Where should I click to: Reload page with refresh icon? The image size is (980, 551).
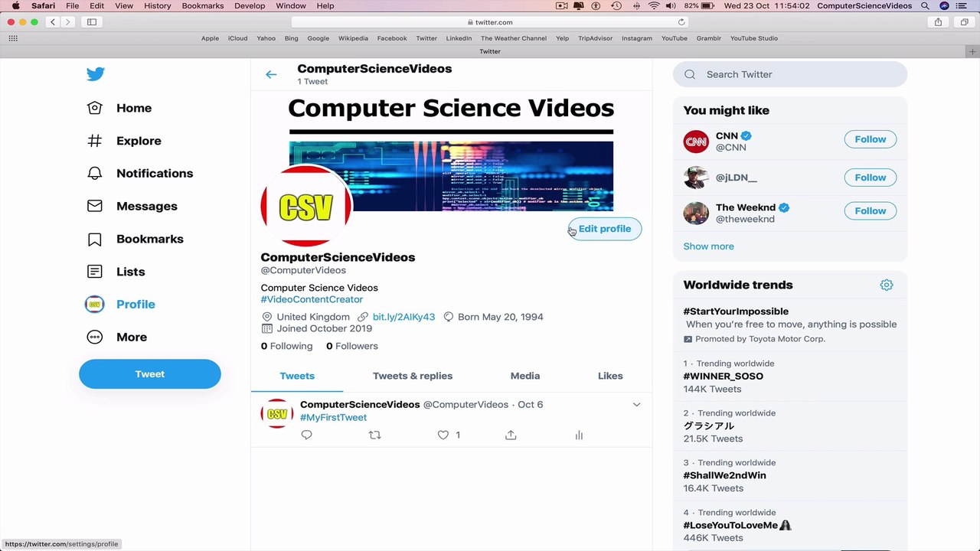coord(681,22)
